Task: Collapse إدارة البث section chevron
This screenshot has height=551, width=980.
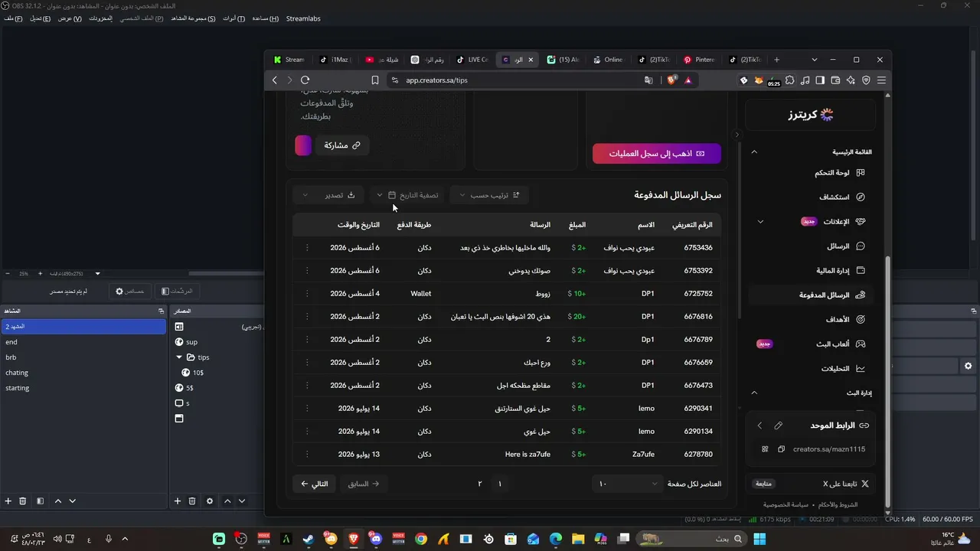Action: click(x=754, y=393)
